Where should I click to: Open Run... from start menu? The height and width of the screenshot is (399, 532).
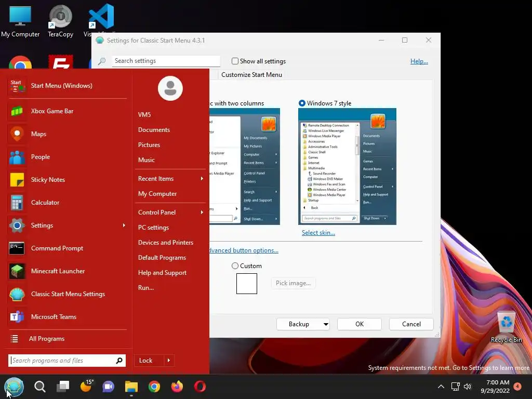(146, 288)
